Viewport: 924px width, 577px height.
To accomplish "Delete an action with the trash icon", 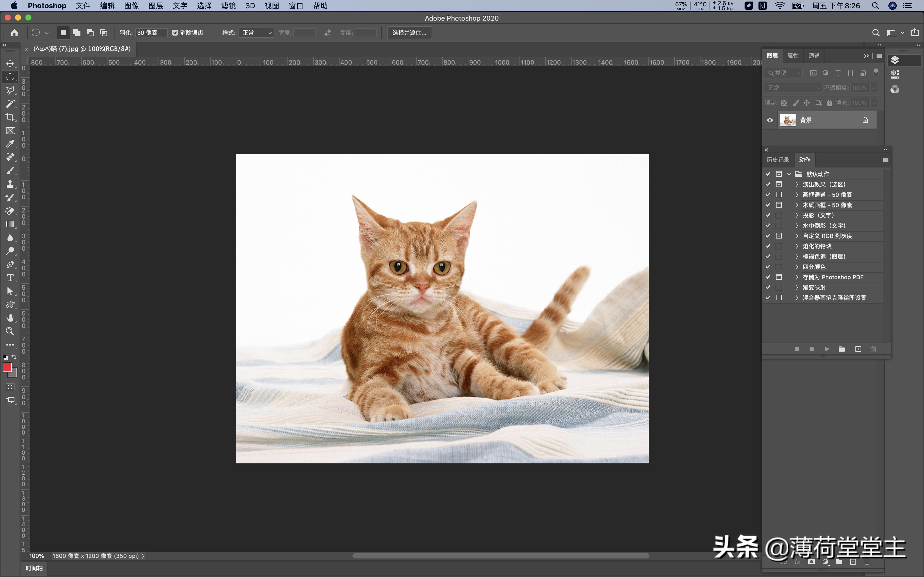I will click(x=873, y=349).
